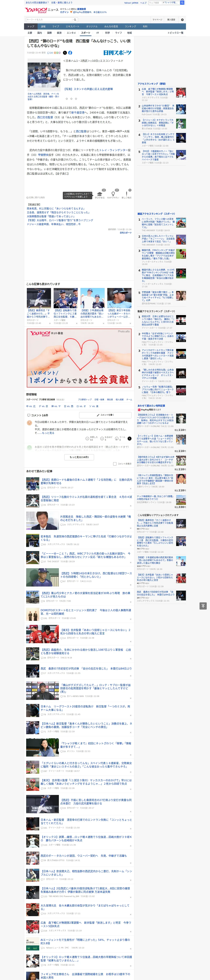The width and height of the screenshot is (210, 980).
Task: Click the ログイン link
Action: 64,12
